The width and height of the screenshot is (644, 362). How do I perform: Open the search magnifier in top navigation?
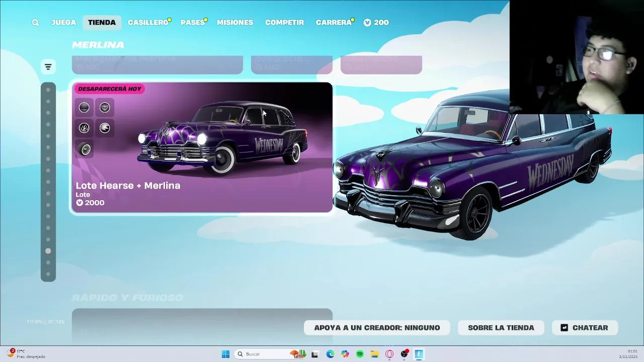(x=35, y=23)
